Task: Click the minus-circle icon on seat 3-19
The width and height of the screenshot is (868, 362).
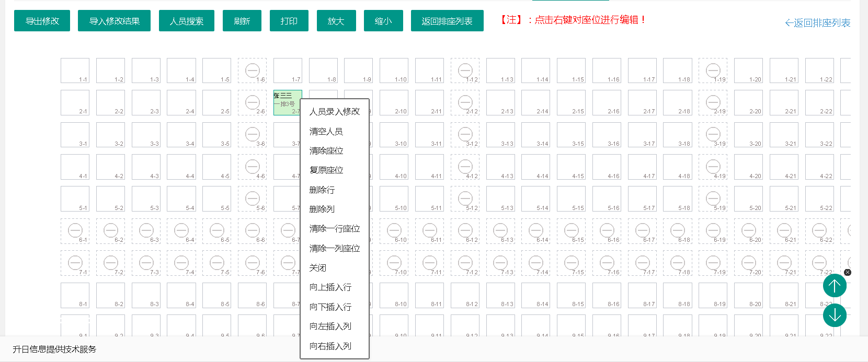Action: 713,134
